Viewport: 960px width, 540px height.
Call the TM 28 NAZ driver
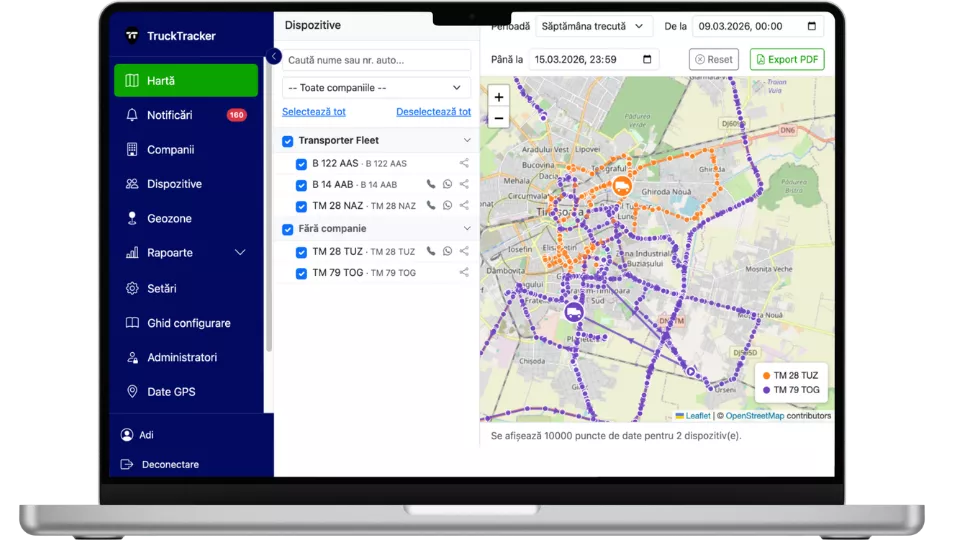pos(431,205)
